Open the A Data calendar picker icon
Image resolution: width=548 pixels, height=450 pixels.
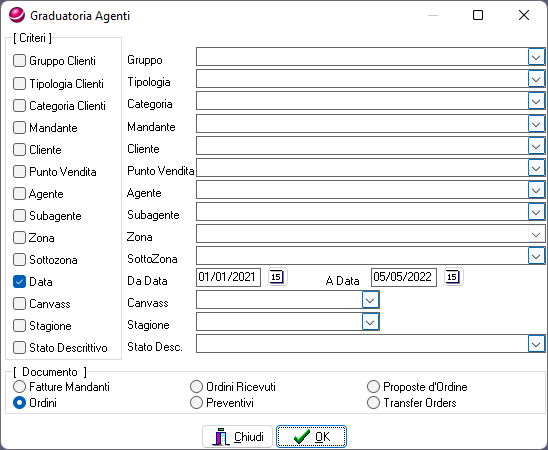pos(453,277)
